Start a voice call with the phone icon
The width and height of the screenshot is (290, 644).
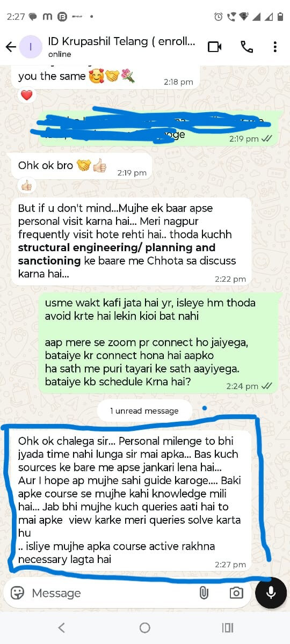click(247, 47)
